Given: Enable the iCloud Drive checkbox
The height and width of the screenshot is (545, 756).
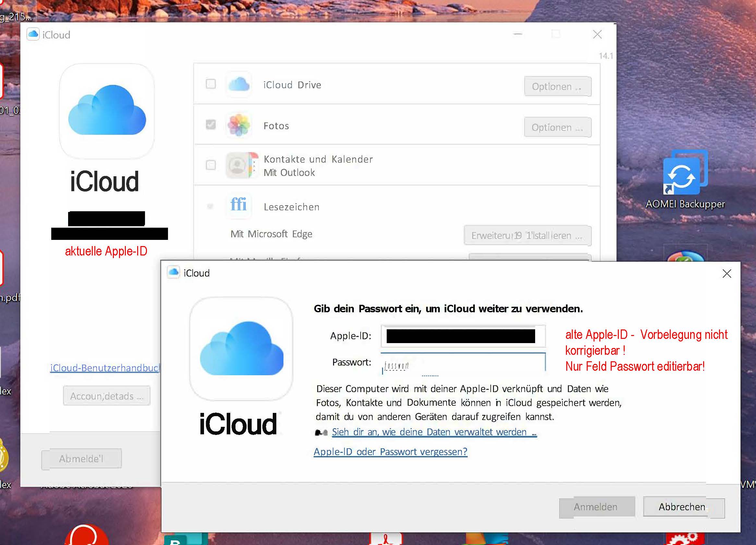Looking at the screenshot, I should [x=210, y=84].
